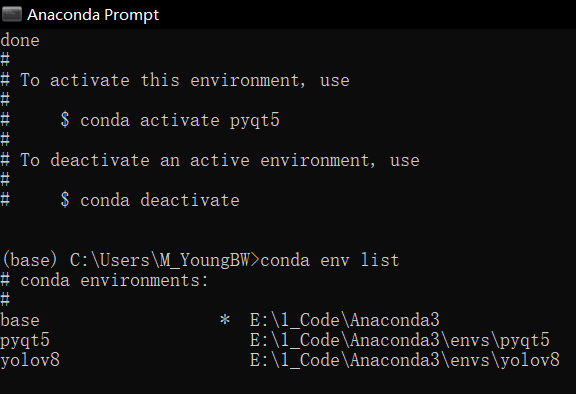The width and height of the screenshot is (576, 394).
Task: Click the 'base' environment name
Action: (20, 320)
